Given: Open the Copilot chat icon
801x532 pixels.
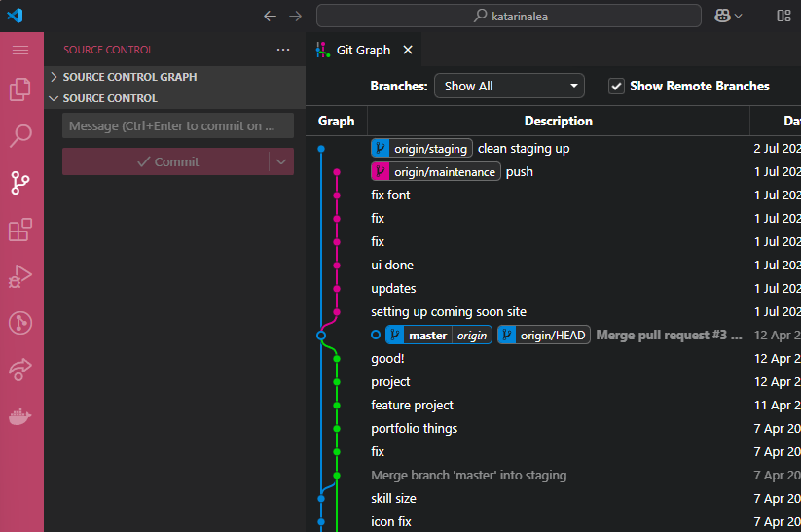Looking at the screenshot, I should coord(722,16).
